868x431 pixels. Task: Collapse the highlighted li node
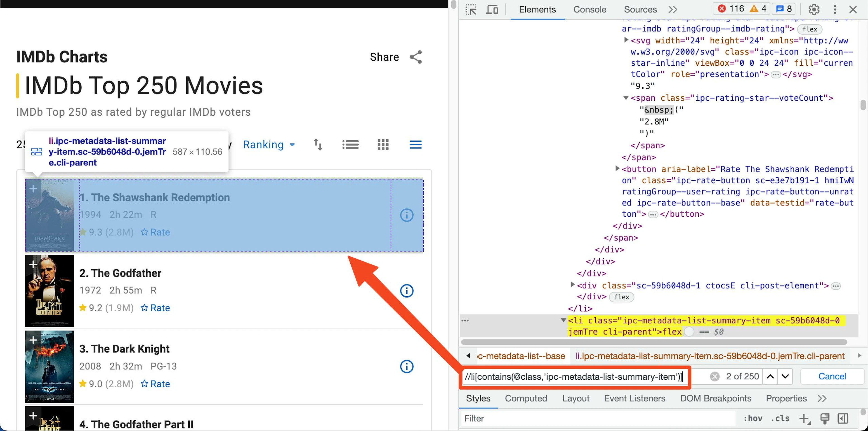pyautogui.click(x=563, y=320)
